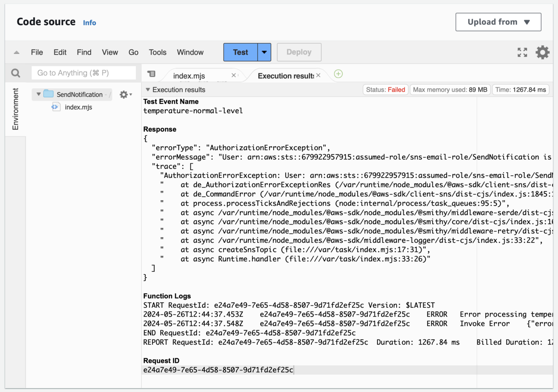Click the tab list icon beside index.mjs

[x=151, y=74]
